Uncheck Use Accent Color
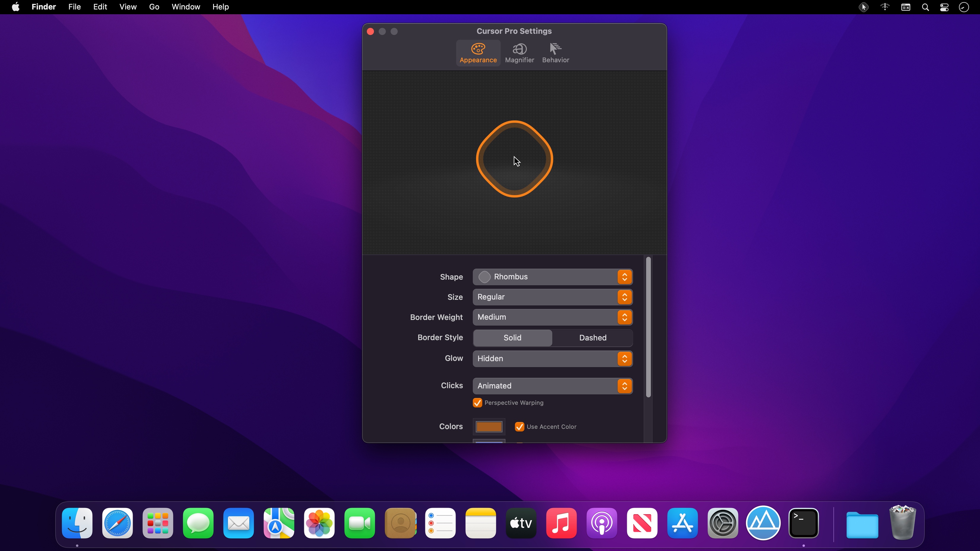This screenshot has height=551, width=980. click(x=519, y=427)
